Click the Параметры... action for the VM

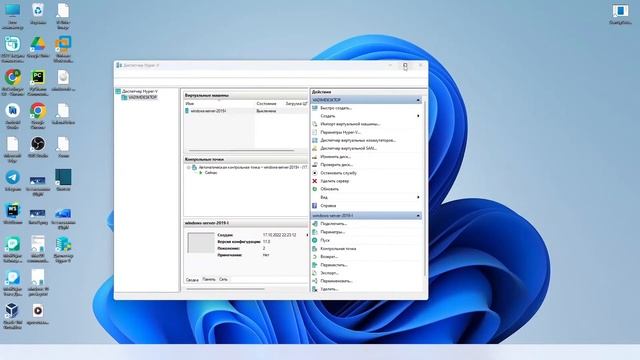coord(333,232)
